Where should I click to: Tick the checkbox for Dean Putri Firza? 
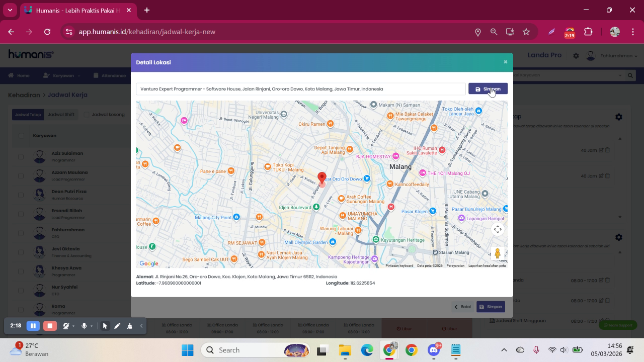click(21, 195)
